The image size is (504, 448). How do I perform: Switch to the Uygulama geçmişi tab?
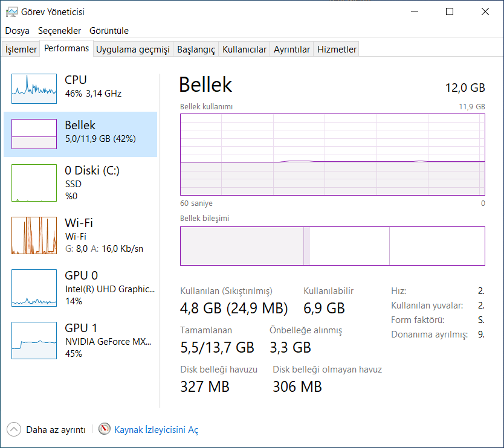(133, 50)
